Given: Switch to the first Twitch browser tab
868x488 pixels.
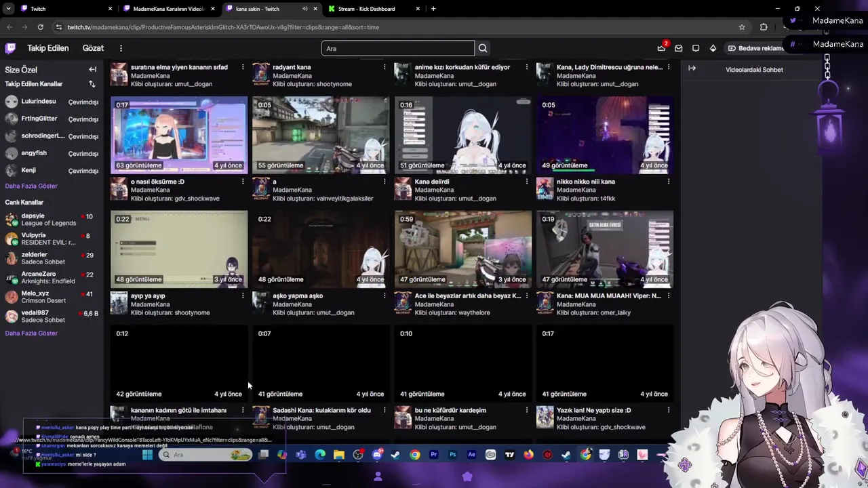Looking at the screenshot, I should 64,9.
